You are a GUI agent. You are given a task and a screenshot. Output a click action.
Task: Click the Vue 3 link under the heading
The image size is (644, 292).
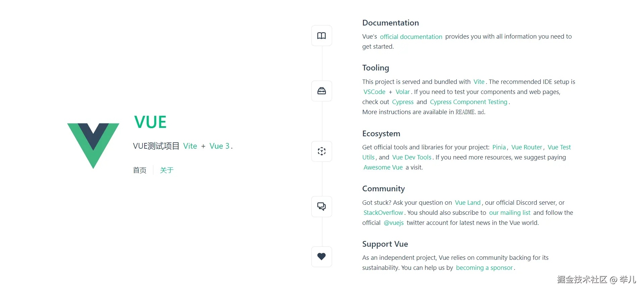tap(219, 146)
